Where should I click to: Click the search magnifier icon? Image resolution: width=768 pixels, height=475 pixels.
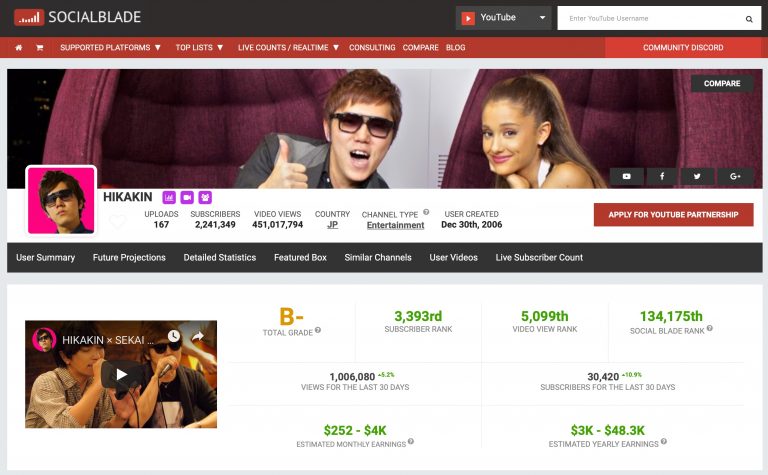click(749, 19)
